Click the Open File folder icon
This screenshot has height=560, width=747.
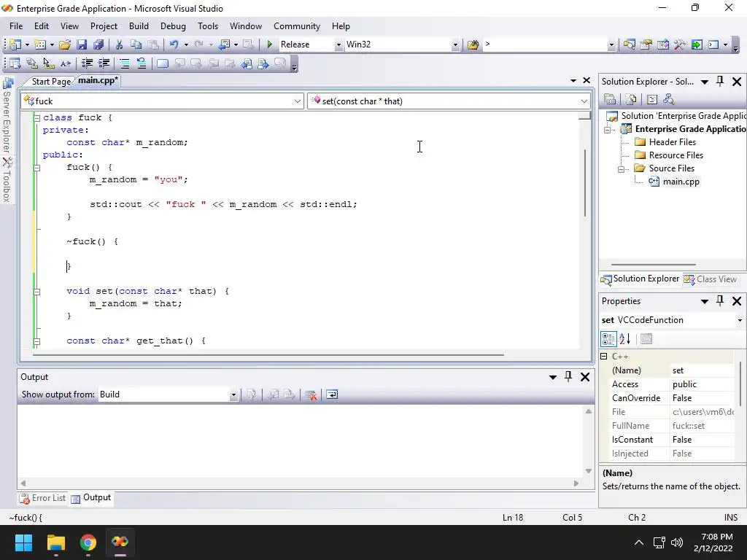point(64,44)
